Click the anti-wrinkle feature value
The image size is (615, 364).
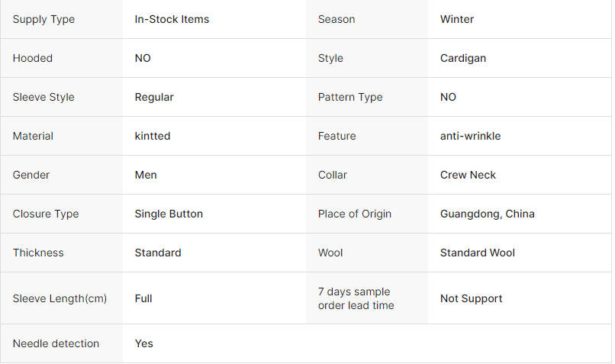click(470, 136)
